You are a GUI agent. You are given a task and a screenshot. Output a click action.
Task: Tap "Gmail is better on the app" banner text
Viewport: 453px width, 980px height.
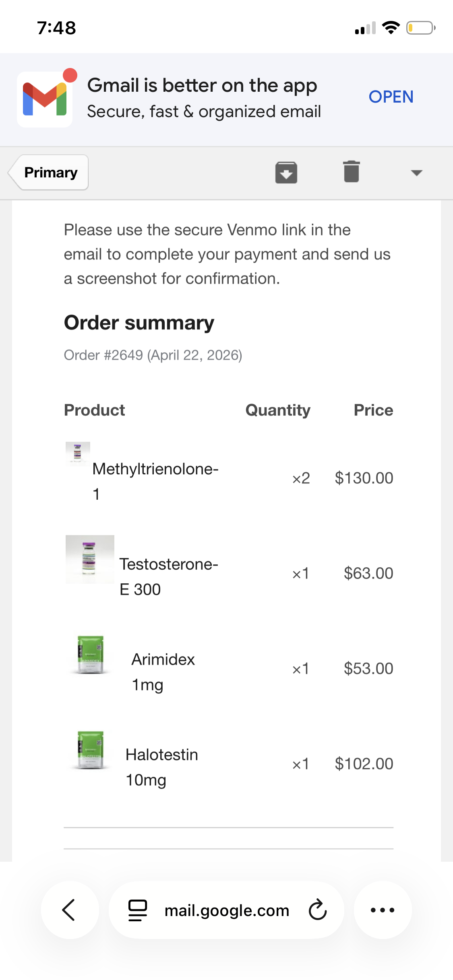click(x=202, y=86)
